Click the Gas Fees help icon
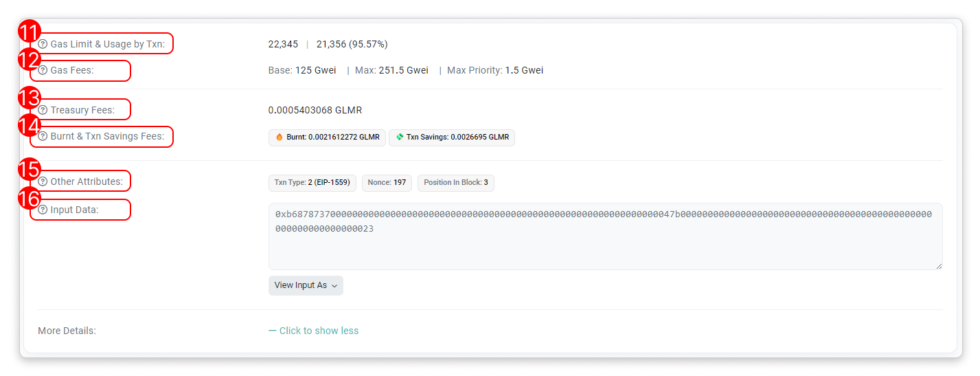 [43, 70]
